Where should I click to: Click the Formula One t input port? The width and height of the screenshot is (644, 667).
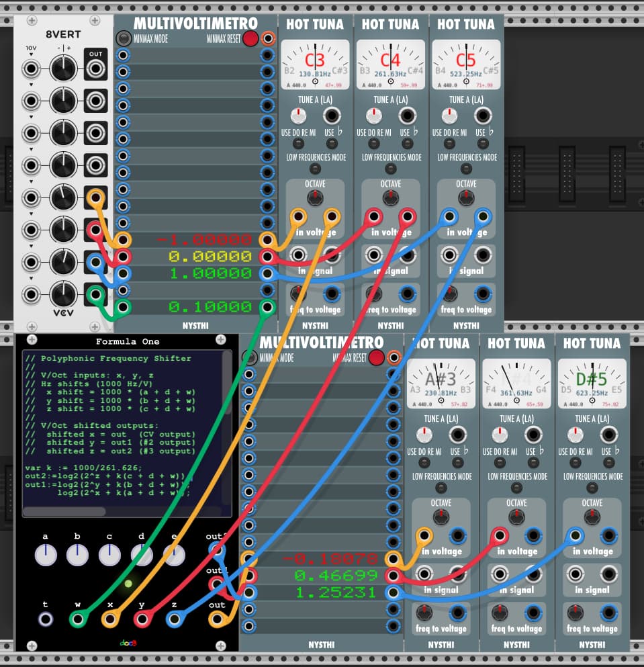[46, 619]
